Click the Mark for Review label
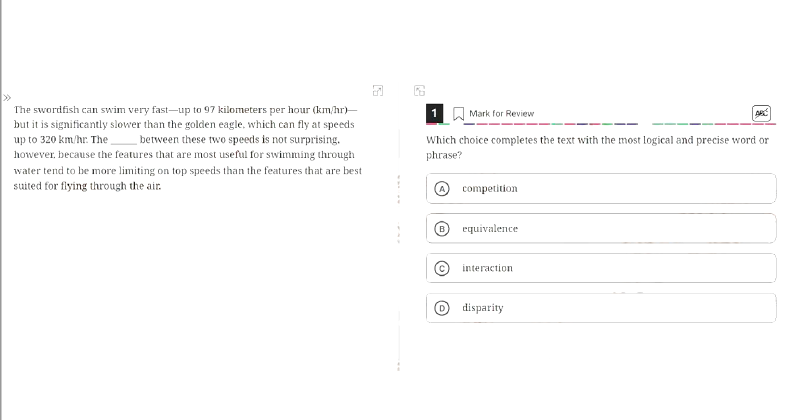Viewport: 800px width, 420px height. coord(502,113)
